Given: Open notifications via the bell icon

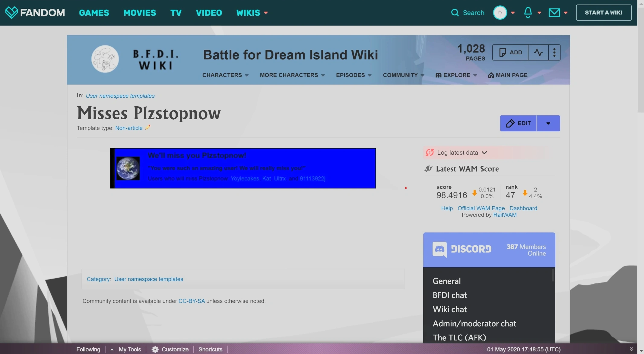Looking at the screenshot, I should pyautogui.click(x=528, y=12).
